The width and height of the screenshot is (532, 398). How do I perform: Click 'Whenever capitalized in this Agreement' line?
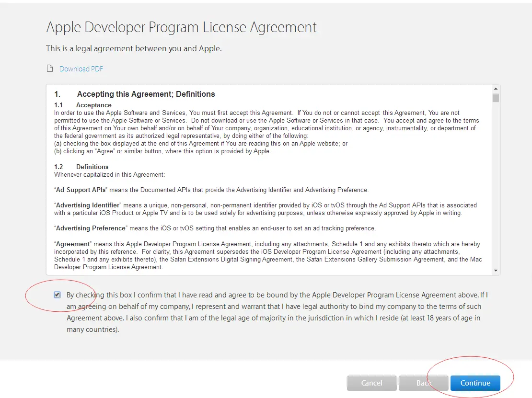click(110, 175)
